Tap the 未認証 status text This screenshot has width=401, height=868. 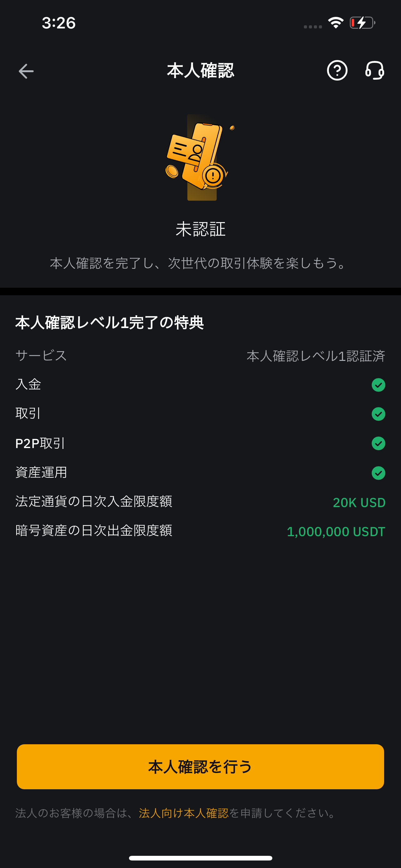click(200, 229)
